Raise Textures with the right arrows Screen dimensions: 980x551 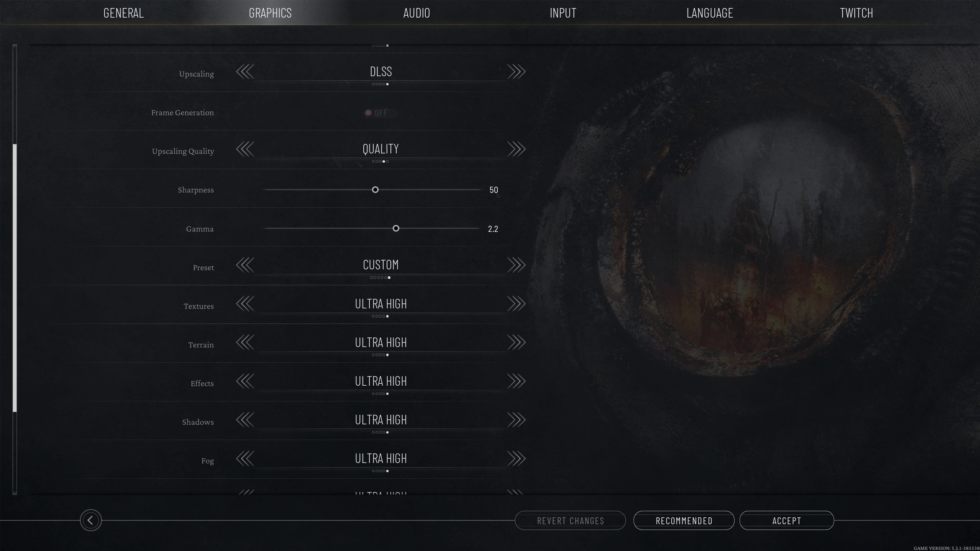[516, 304]
